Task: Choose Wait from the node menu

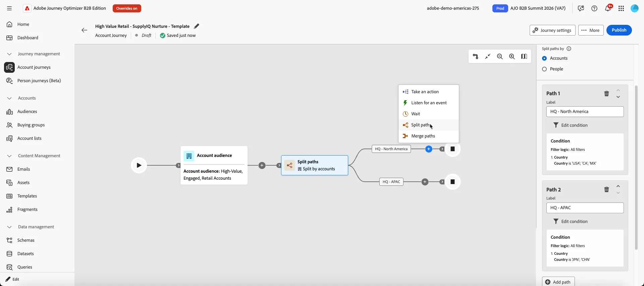Action: (x=429, y=114)
